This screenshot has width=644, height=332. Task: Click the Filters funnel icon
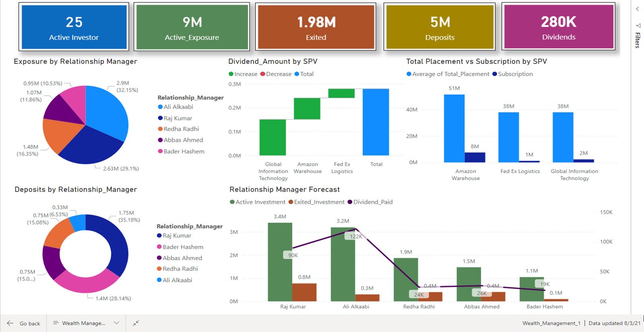[637, 25]
